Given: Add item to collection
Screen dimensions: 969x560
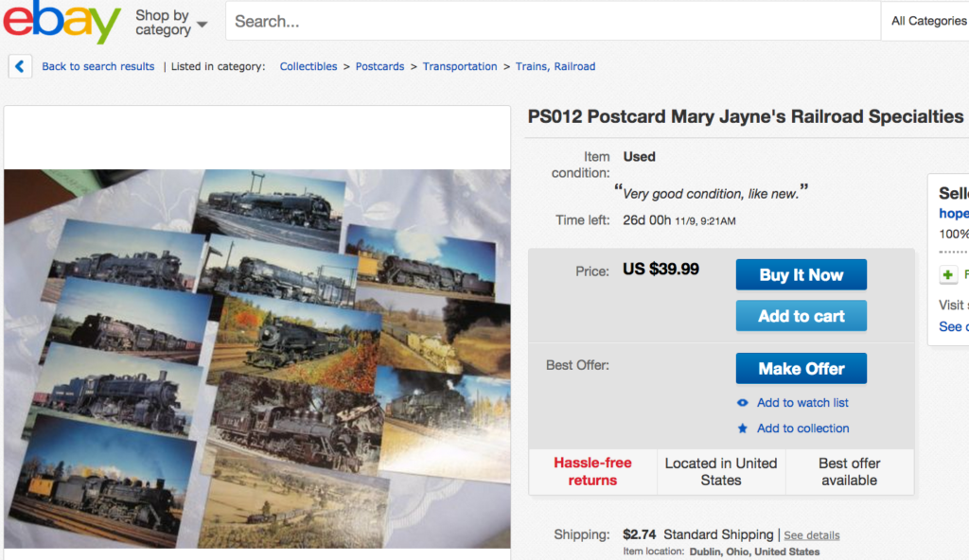Looking at the screenshot, I should point(802,429).
